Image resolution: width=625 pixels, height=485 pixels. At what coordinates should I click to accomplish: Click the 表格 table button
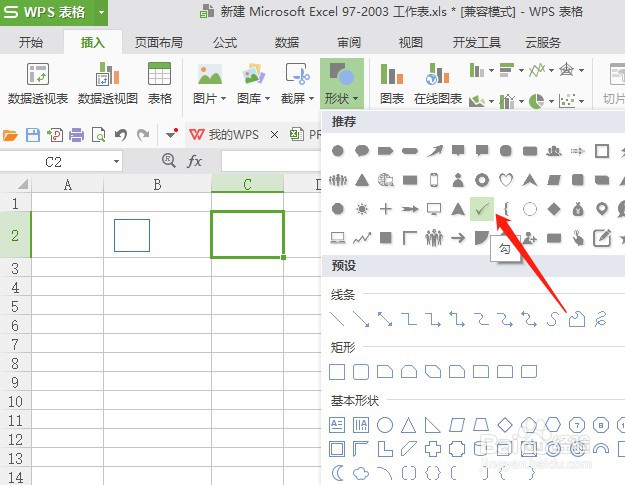click(159, 84)
